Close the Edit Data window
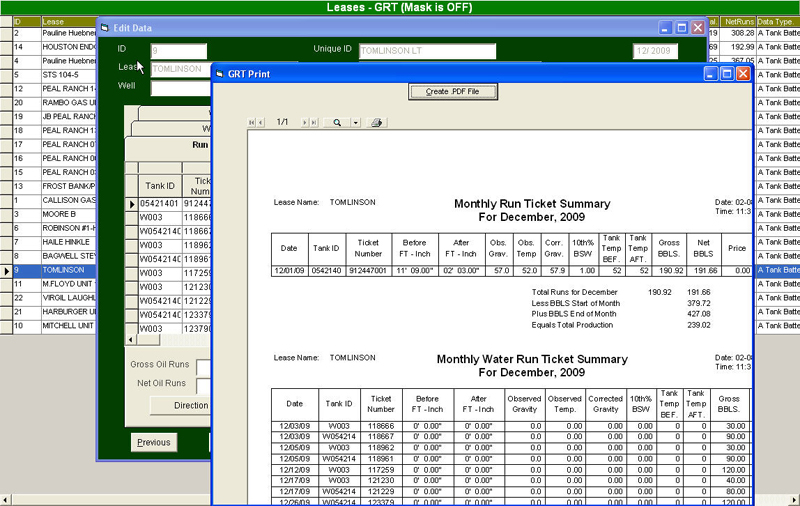This screenshot has height=506, width=800. pyautogui.click(x=698, y=28)
